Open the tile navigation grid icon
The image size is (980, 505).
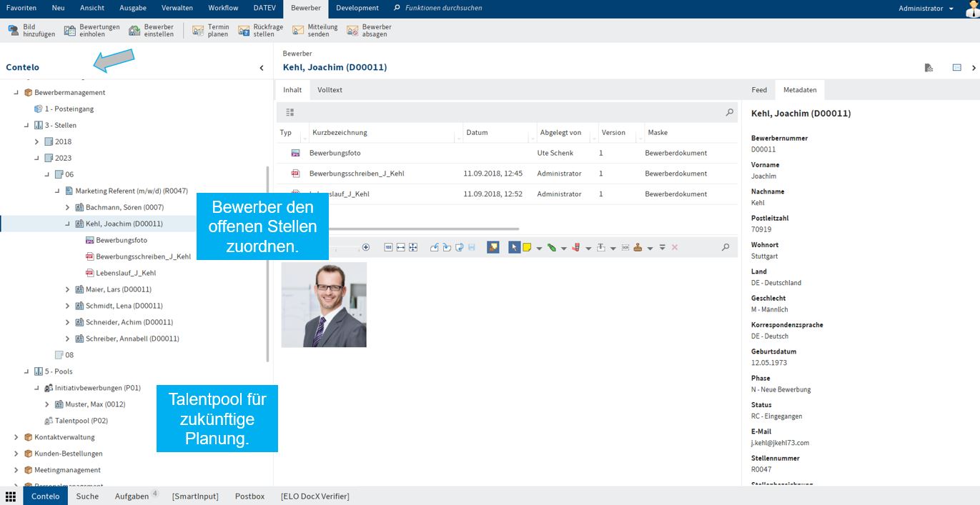click(x=11, y=496)
